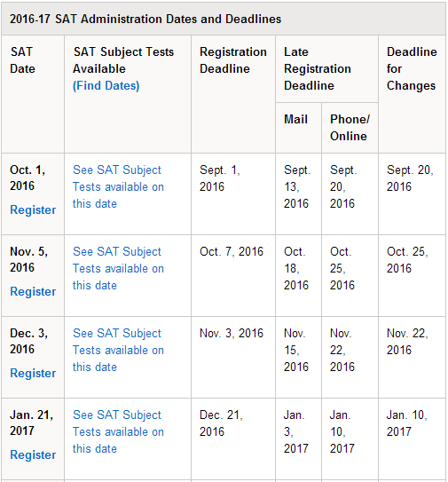Click the Deadline for Changes header
Screen dimensions: 448x482
[412, 69]
